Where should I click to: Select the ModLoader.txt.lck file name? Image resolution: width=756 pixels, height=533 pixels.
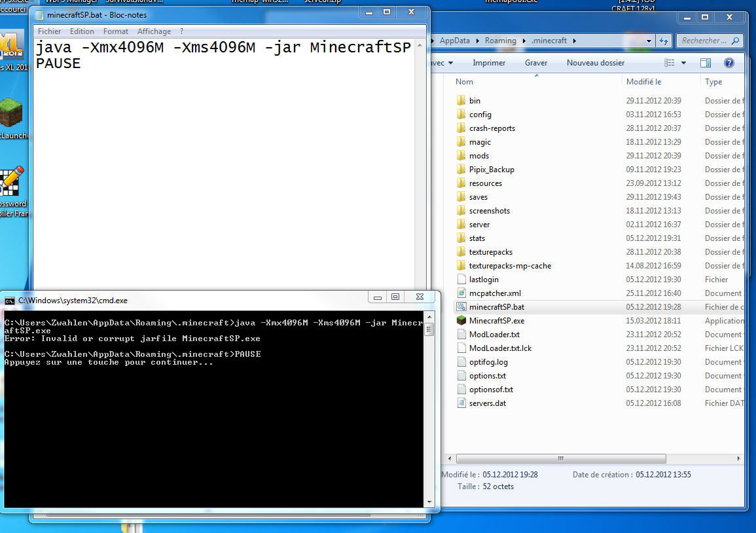[x=500, y=348]
